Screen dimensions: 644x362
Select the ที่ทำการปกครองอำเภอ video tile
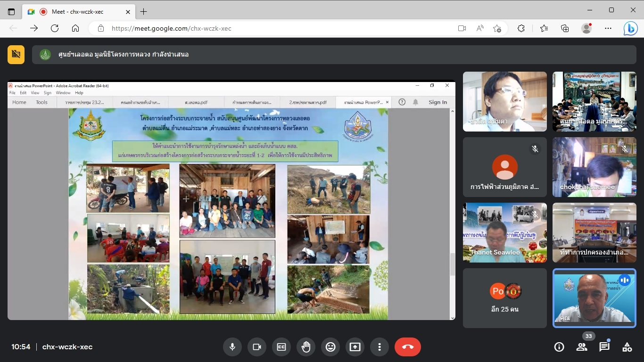(594, 232)
